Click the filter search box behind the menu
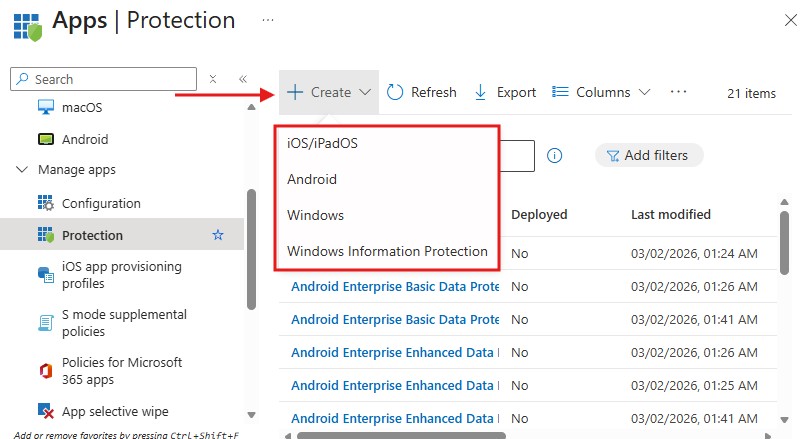Screen dimensions: 804x439 coord(517,156)
